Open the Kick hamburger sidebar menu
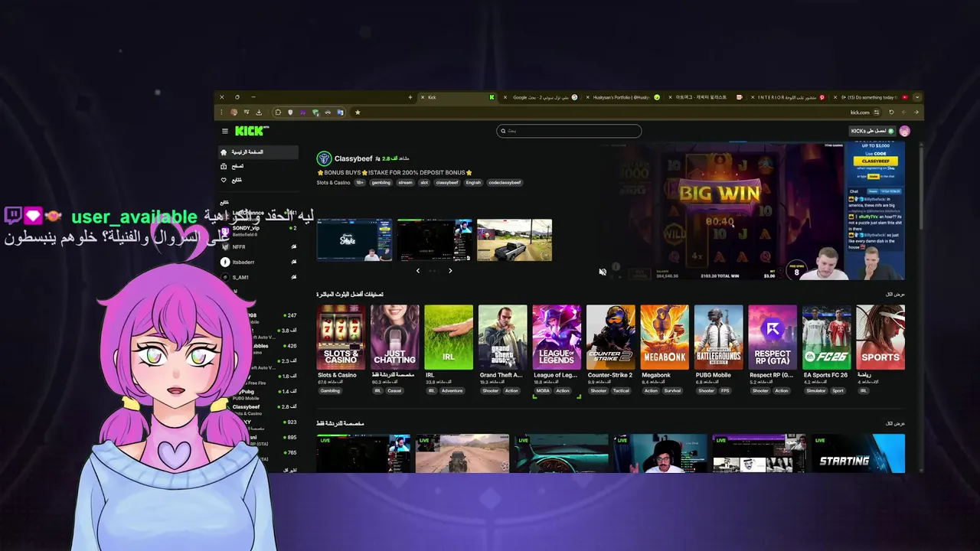The width and height of the screenshot is (980, 551). 225,131
